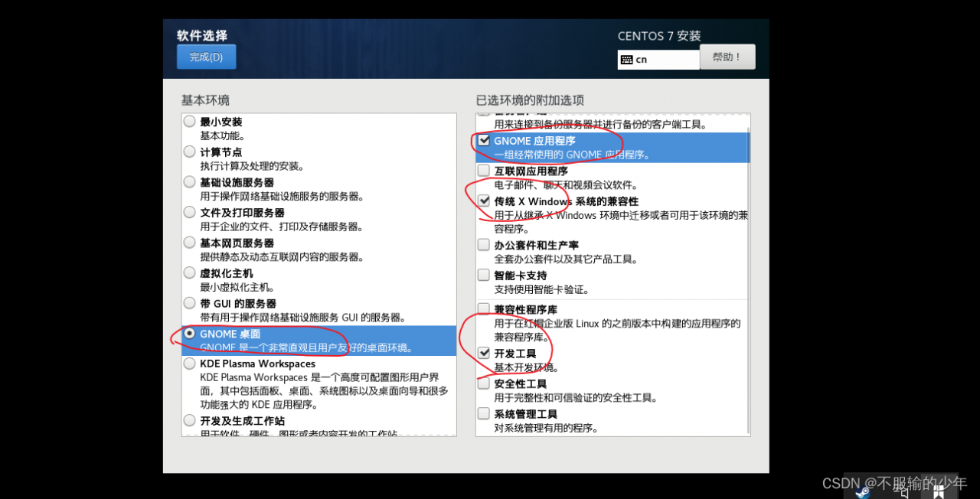Check the 兼容性程序库 checkbox

pyautogui.click(x=484, y=309)
